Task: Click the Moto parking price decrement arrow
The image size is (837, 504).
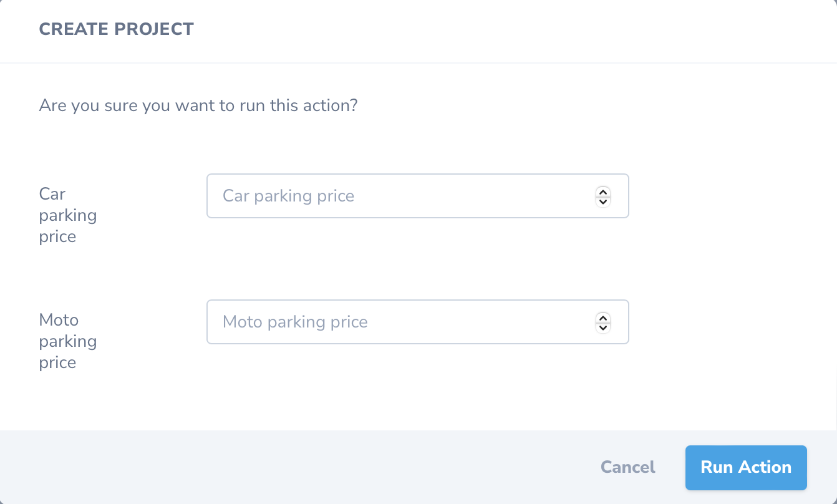Action: click(602, 327)
